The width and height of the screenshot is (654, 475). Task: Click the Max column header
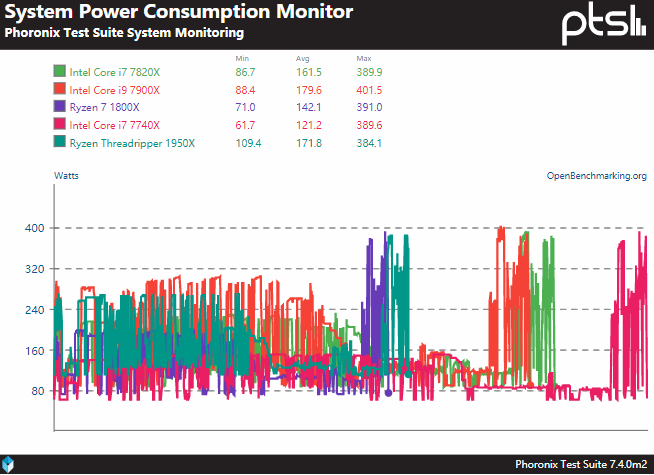pyautogui.click(x=364, y=58)
